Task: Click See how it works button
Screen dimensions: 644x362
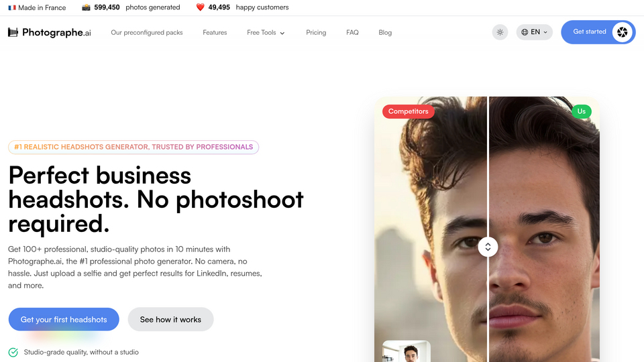Action: pyautogui.click(x=170, y=319)
